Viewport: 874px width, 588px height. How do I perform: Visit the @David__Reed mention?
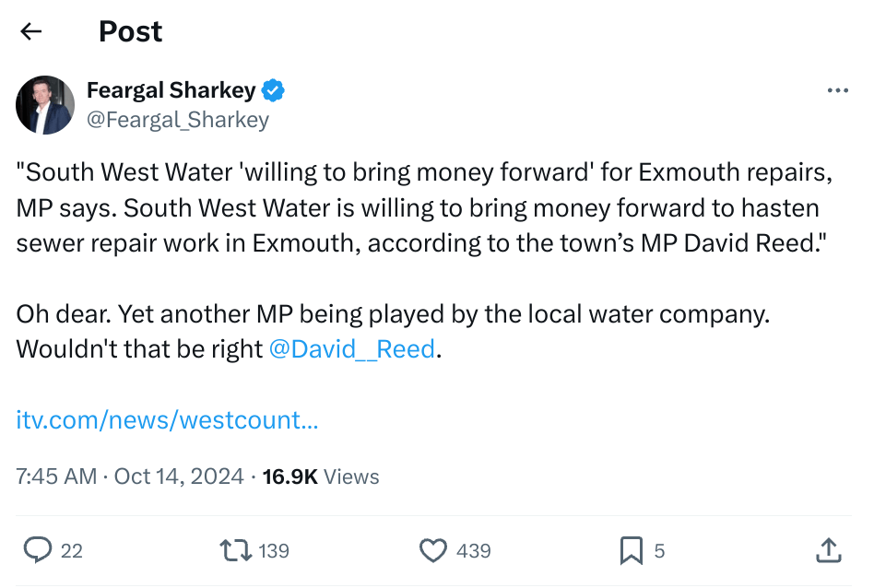351,350
